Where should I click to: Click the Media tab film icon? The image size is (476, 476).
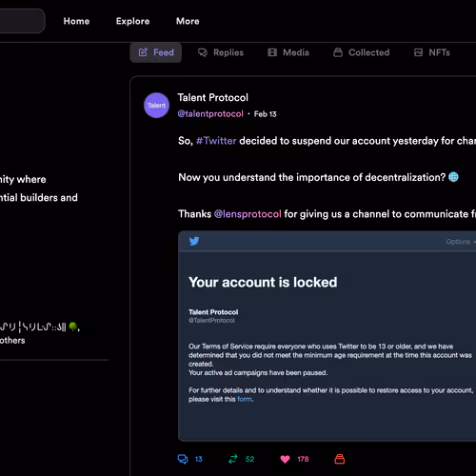coord(272,52)
